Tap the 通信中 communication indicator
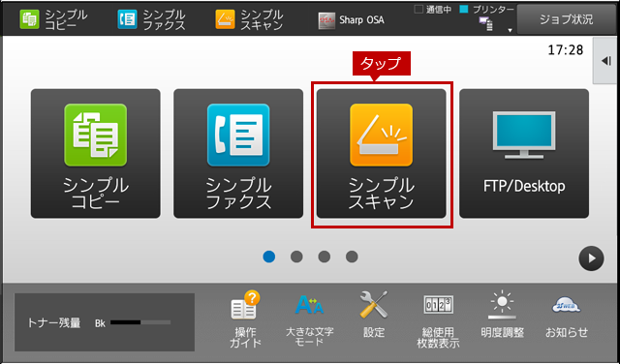The image size is (620, 364). [x=433, y=10]
